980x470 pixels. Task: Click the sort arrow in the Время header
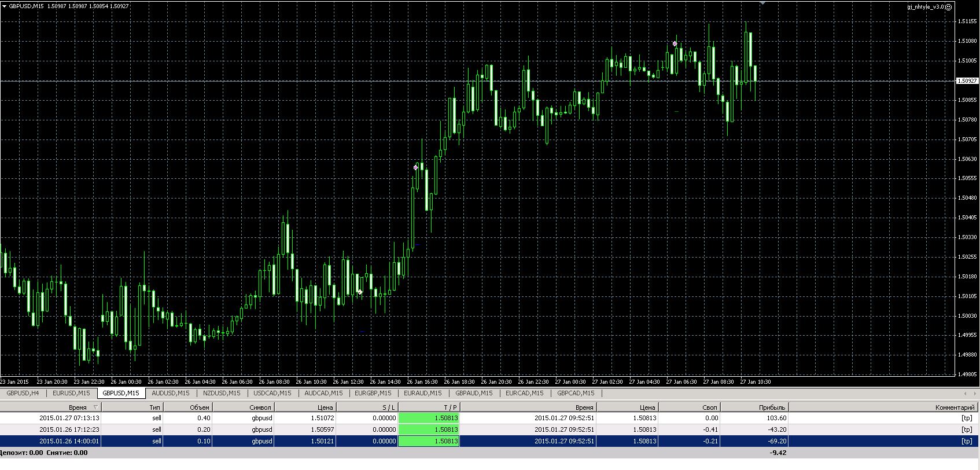tap(95, 407)
